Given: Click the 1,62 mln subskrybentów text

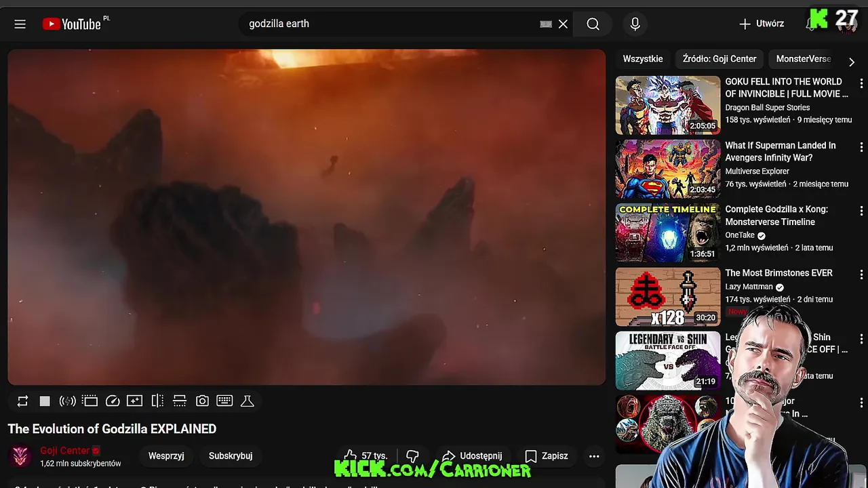Looking at the screenshot, I should (80, 464).
